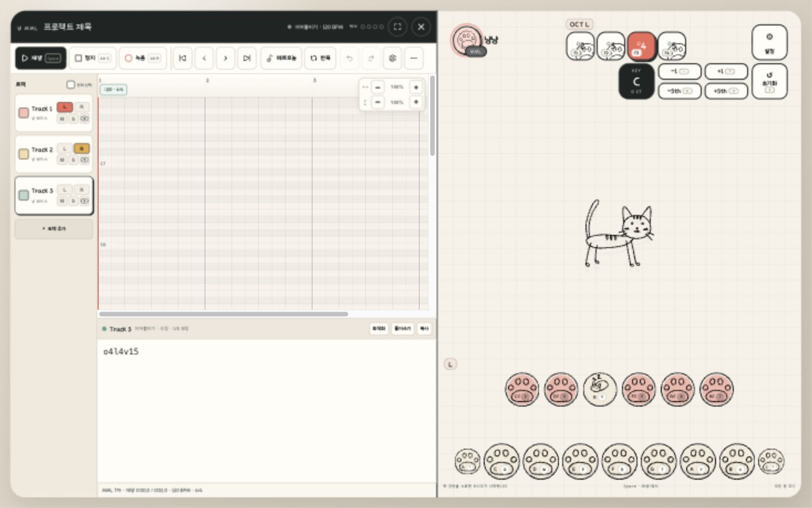Viewport: 812px width, 508px height.
Task: Increase horizontal zoom with plus button
Action: pyautogui.click(x=416, y=87)
